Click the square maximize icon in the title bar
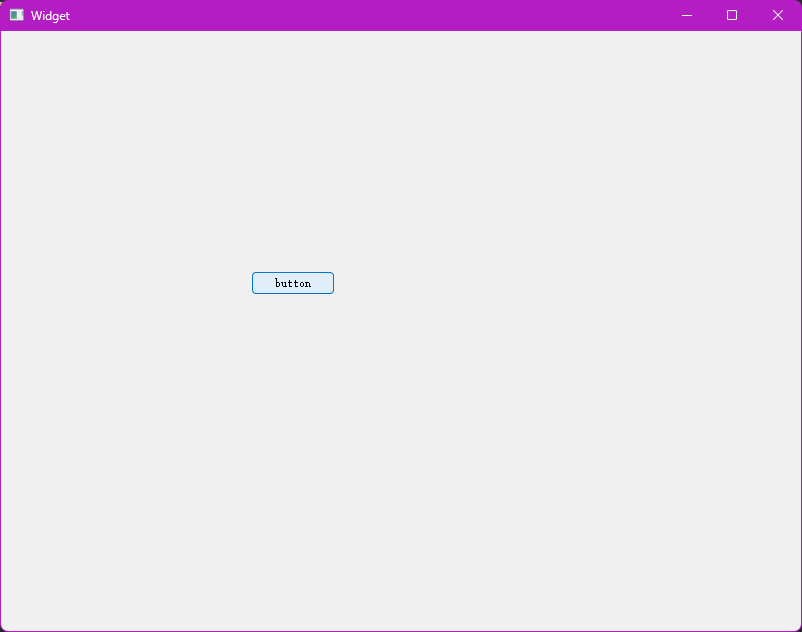Viewport: 802px width, 632px height. pos(732,15)
